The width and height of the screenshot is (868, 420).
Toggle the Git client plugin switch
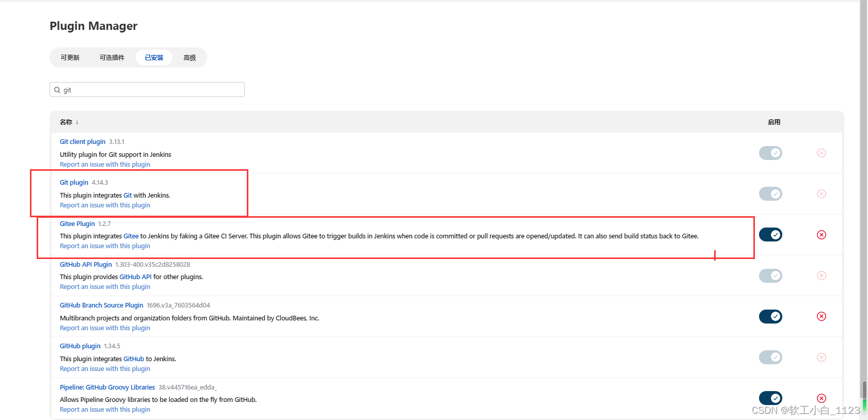(770, 153)
